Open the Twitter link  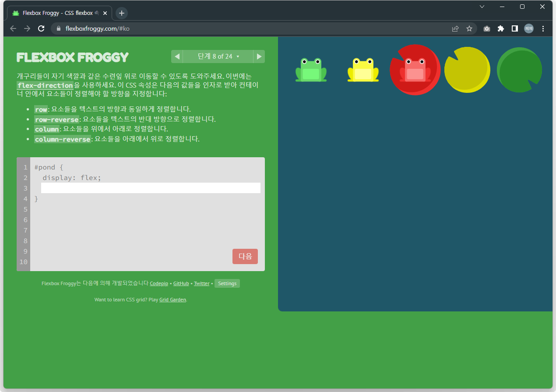[x=202, y=283]
